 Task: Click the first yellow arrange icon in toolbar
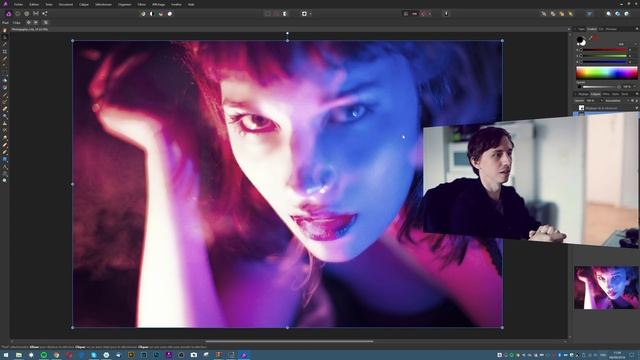point(544,13)
